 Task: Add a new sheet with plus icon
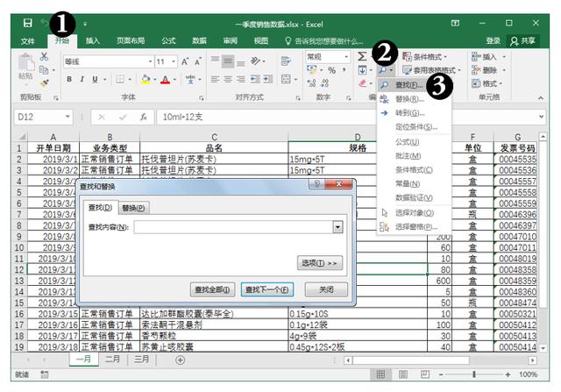click(181, 360)
